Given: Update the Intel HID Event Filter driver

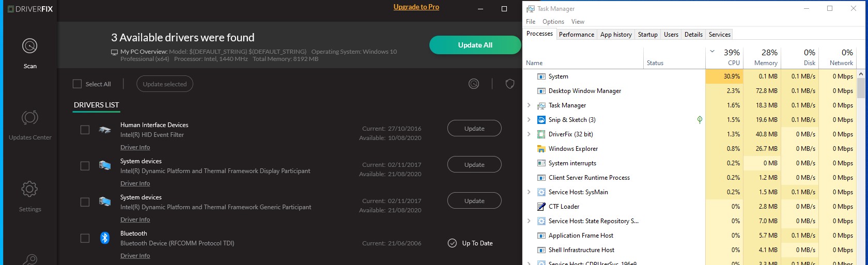Looking at the screenshot, I should tap(474, 128).
